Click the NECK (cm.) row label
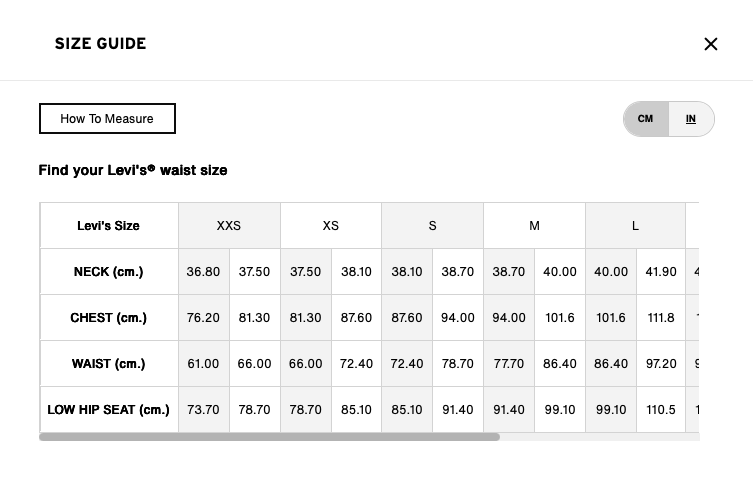Viewport: 753px width, 478px height. (109, 272)
